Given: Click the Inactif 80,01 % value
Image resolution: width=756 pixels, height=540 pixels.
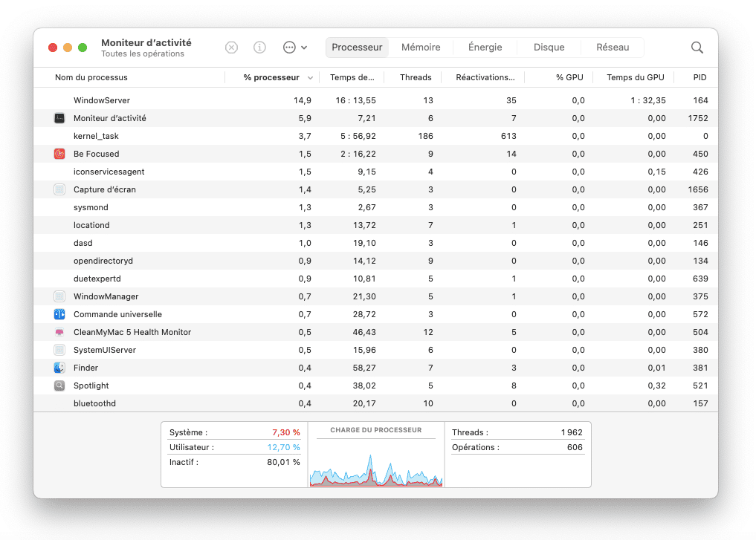Looking at the screenshot, I should (283, 462).
